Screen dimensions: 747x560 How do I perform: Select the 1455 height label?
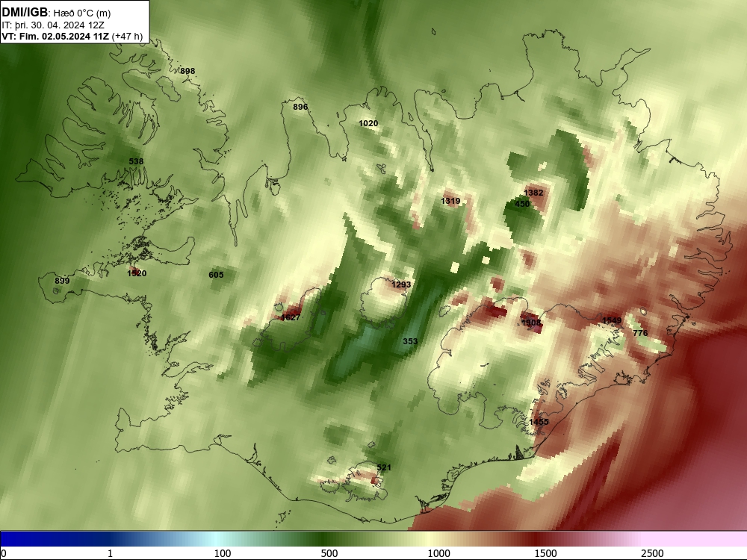pyautogui.click(x=539, y=422)
